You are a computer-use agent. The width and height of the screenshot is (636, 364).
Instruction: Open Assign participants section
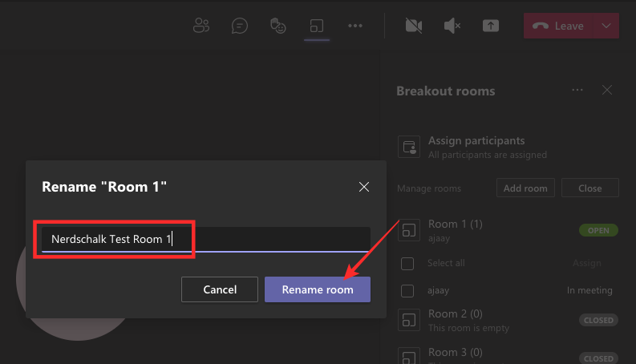click(x=476, y=147)
